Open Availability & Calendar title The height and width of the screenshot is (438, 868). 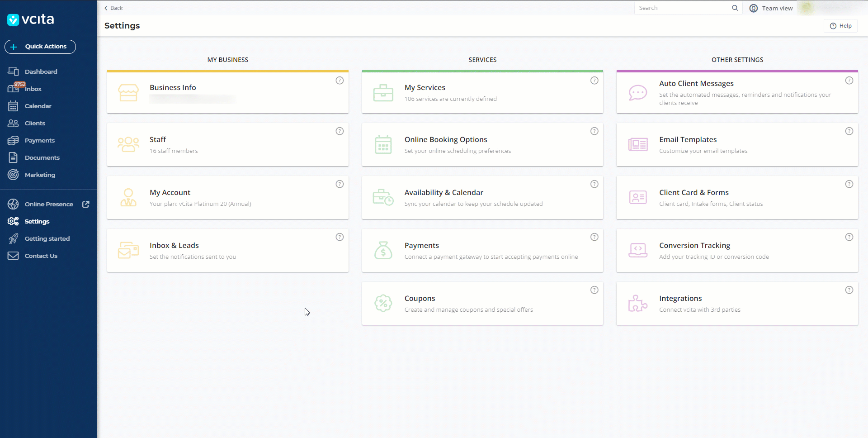pos(444,192)
